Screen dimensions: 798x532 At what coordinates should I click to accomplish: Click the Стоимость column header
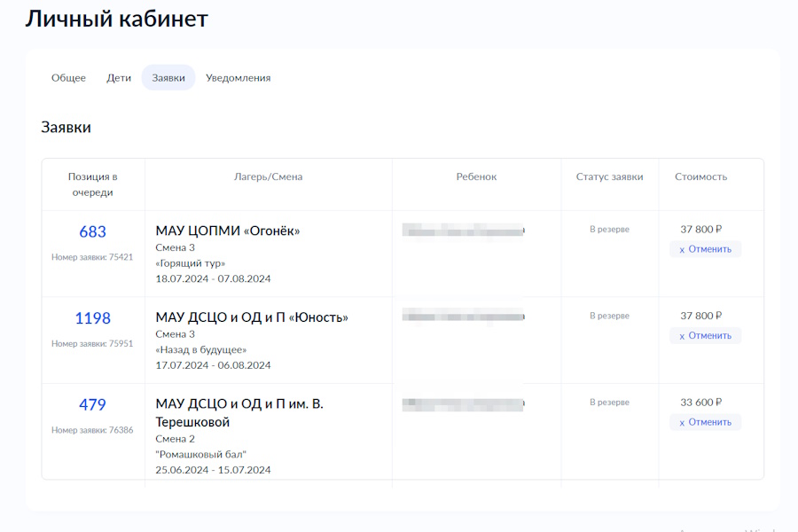pyautogui.click(x=700, y=176)
